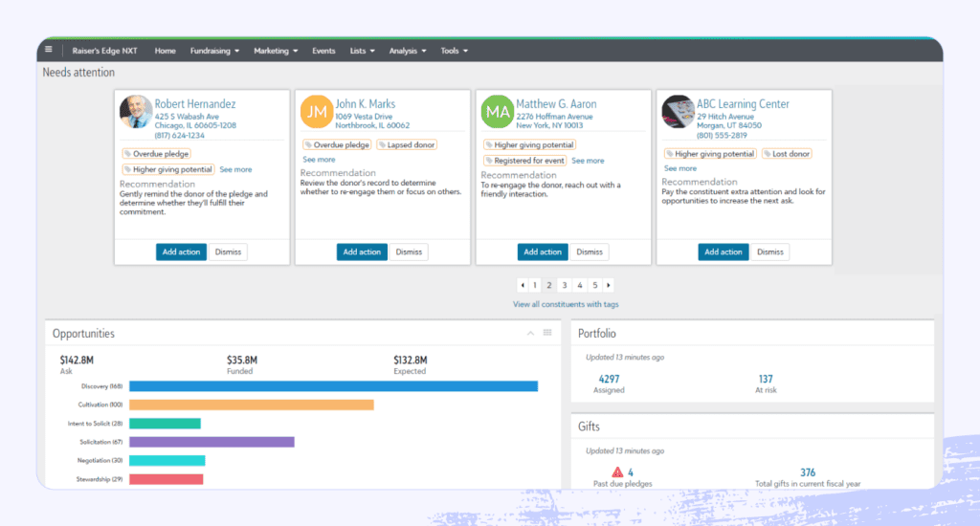Screen dimensions: 980x526
Task: Click ABC Learning Center's phone number (801) 555-2819
Action: point(722,135)
